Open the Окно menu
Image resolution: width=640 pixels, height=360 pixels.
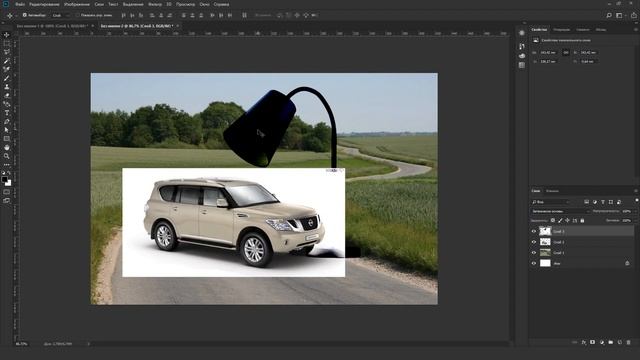[x=204, y=4]
